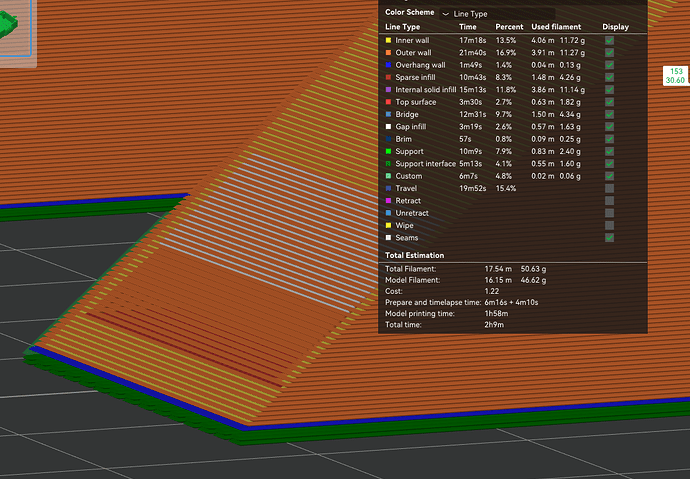Select the purple Internal solid infill swatch

388,89
